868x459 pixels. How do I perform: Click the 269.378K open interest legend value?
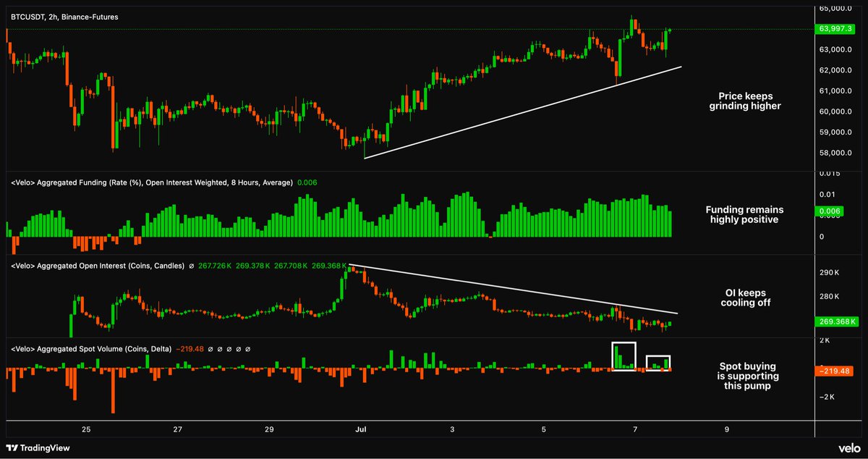253,266
